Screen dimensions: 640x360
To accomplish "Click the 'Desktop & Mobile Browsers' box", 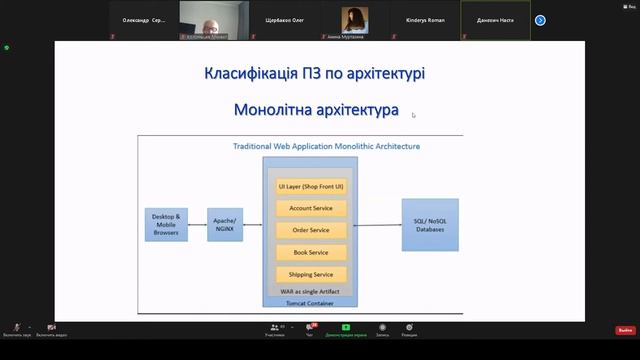I will [x=166, y=224].
